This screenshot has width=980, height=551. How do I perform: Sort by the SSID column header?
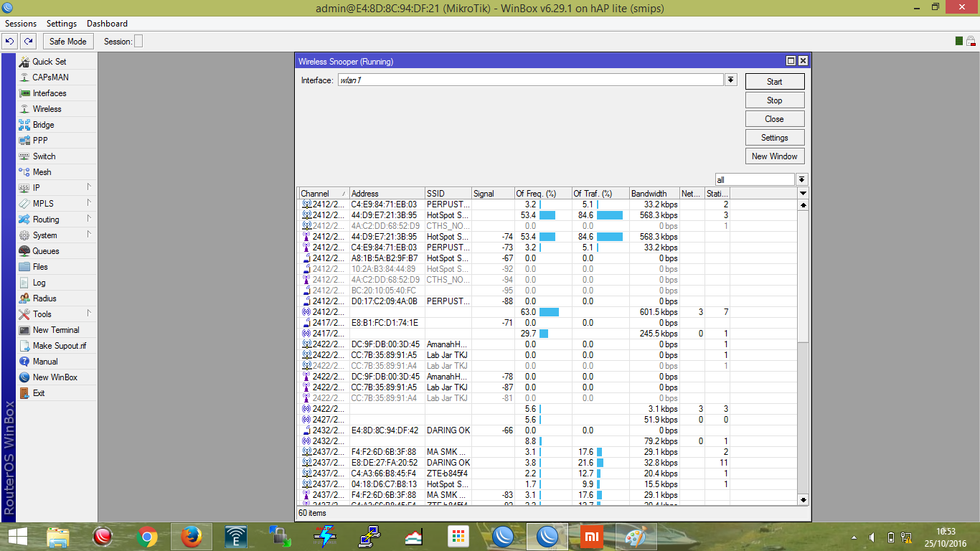click(448, 194)
